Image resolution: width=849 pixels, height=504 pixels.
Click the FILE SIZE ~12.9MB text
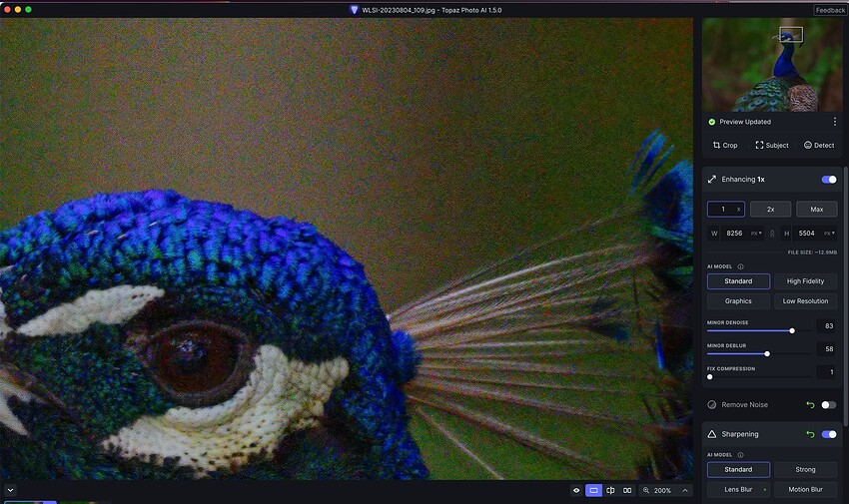click(812, 252)
